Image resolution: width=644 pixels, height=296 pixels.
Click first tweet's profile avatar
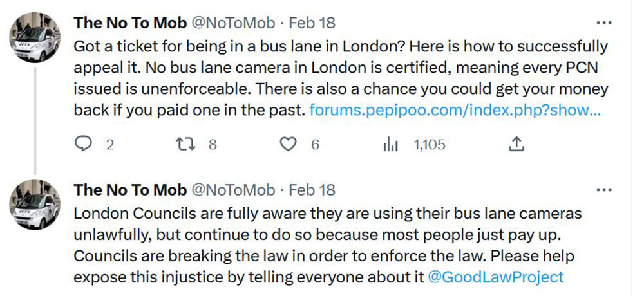point(35,40)
